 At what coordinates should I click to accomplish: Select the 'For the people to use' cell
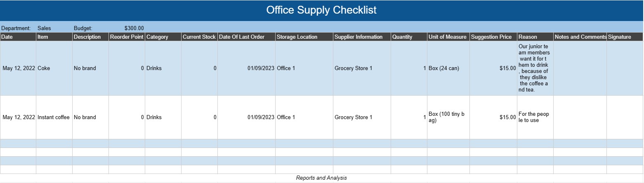pos(535,117)
